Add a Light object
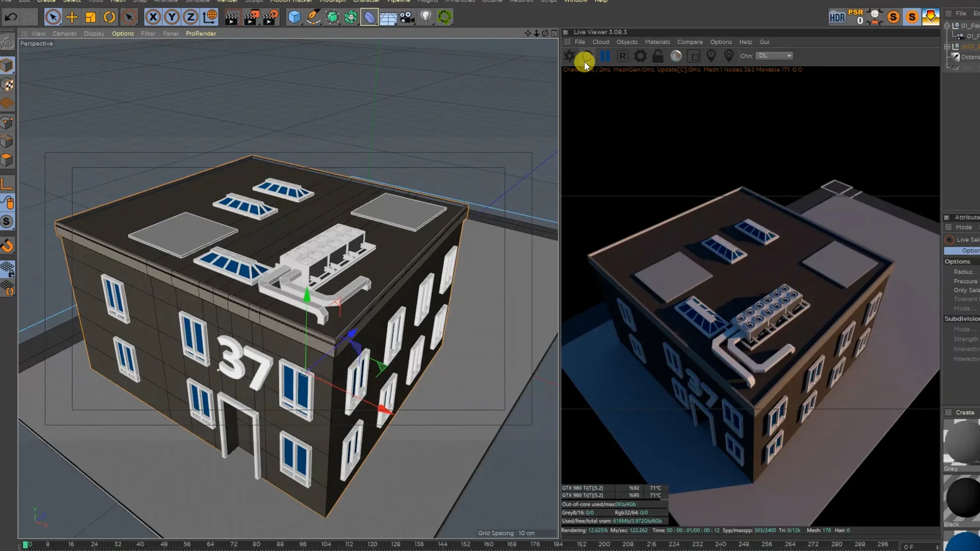 pos(426,17)
